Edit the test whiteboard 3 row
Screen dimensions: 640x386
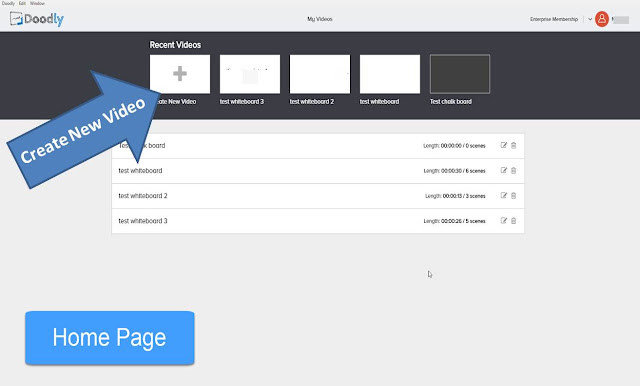coord(504,221)
